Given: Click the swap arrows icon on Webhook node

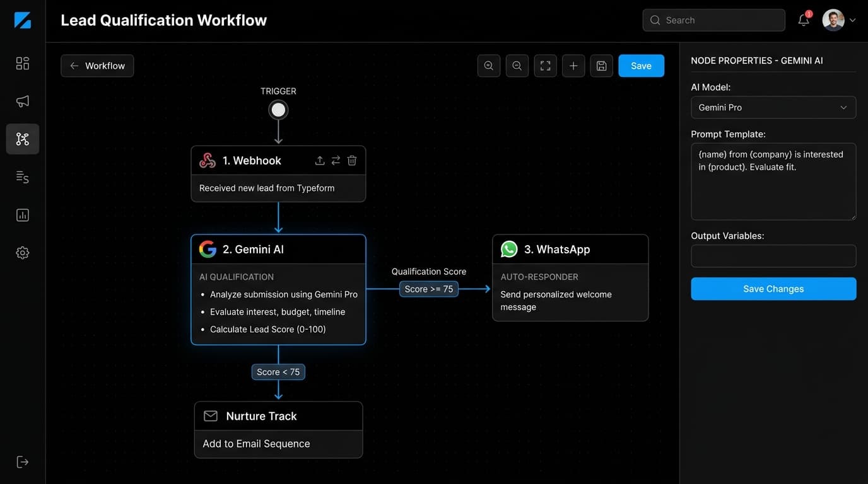Looking at the screenshot, I should (x=336, y=161).
